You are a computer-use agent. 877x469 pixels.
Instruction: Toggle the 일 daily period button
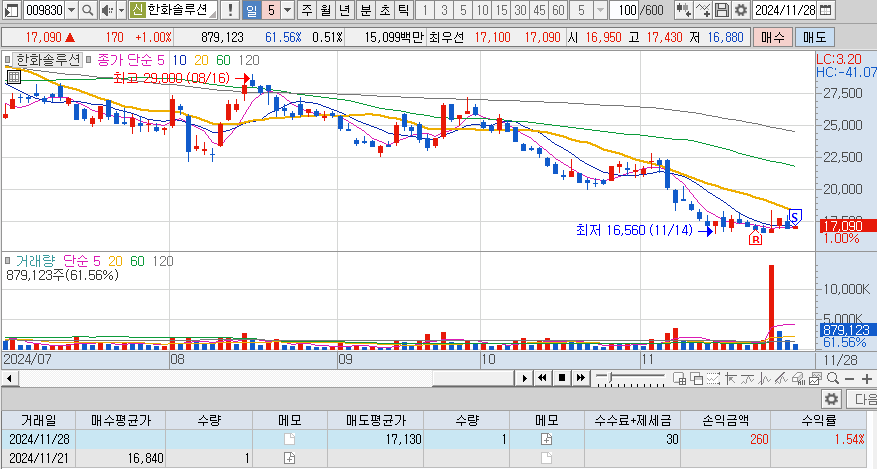pos(252,10)
